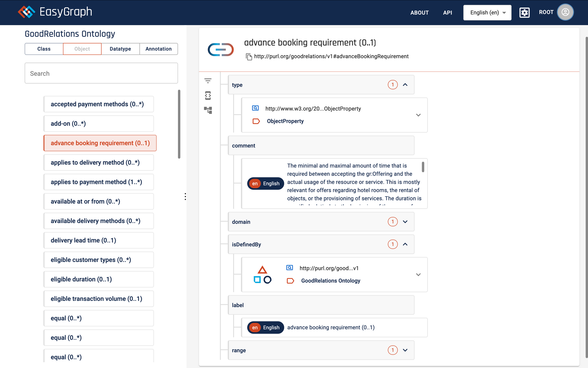
Task: Open the ABOUT page
Action: pos(419,13)
